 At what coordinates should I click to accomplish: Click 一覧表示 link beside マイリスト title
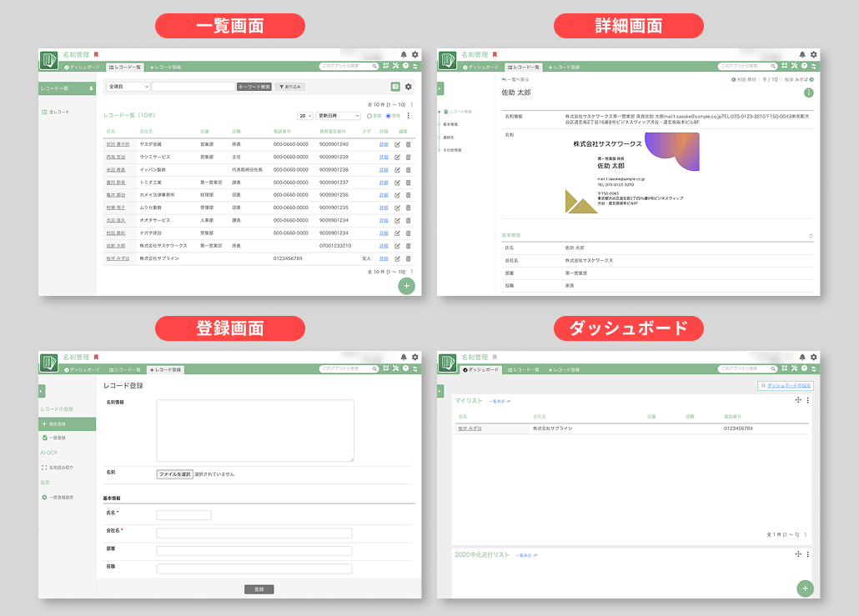point(499,401)
